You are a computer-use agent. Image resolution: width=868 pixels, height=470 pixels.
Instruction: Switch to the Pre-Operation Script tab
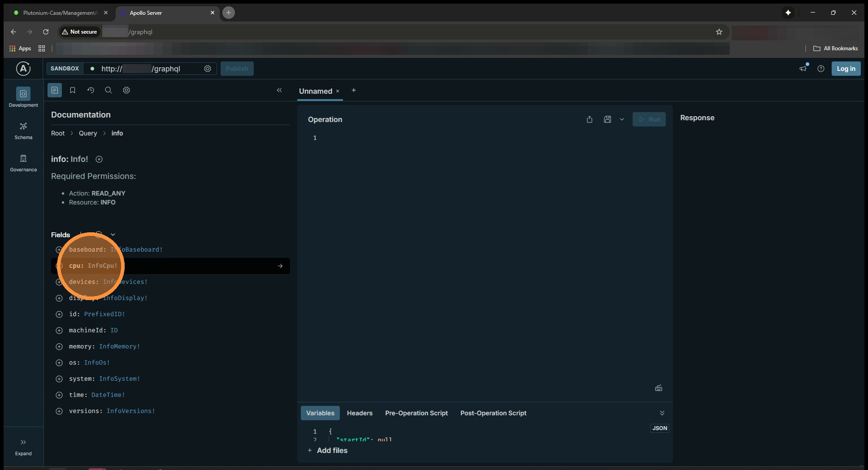coord(417,413)
